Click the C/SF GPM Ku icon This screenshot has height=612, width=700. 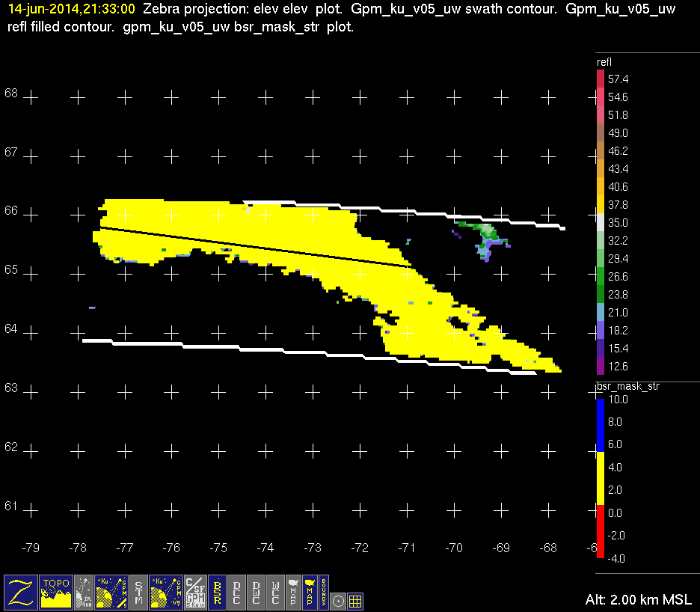(194, 591)
